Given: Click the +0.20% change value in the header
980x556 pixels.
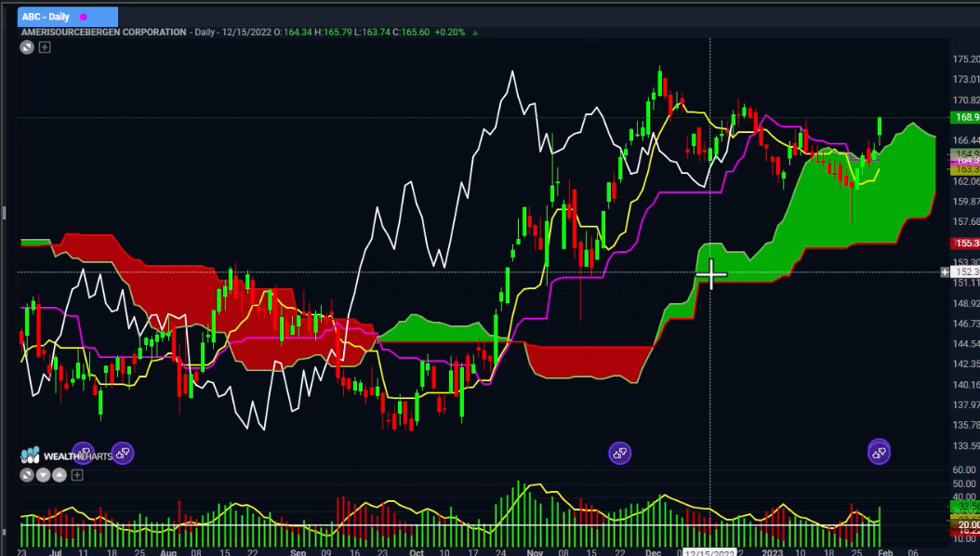Looking at the screenshot, I should coord(450,32).
